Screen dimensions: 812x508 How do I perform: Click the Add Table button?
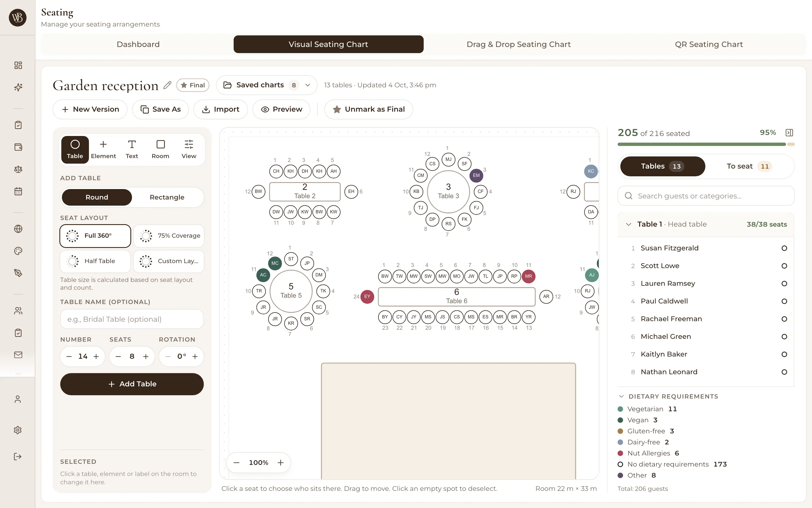point(132,384)
